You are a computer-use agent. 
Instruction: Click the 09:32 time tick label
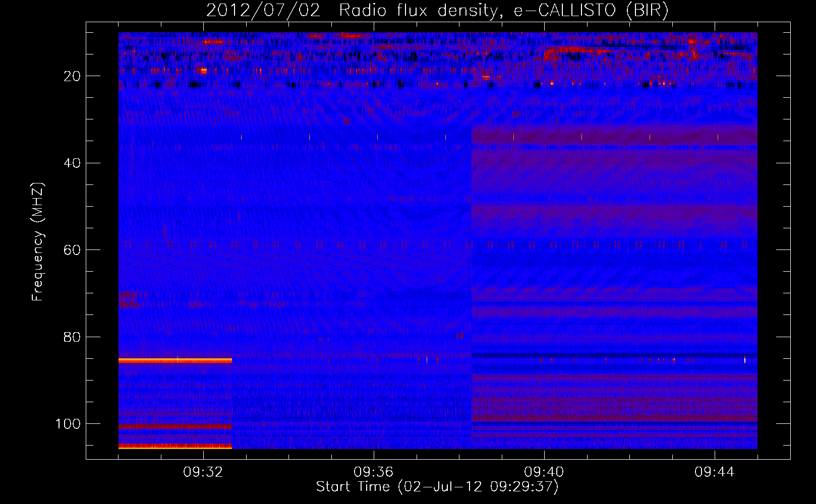203,472
